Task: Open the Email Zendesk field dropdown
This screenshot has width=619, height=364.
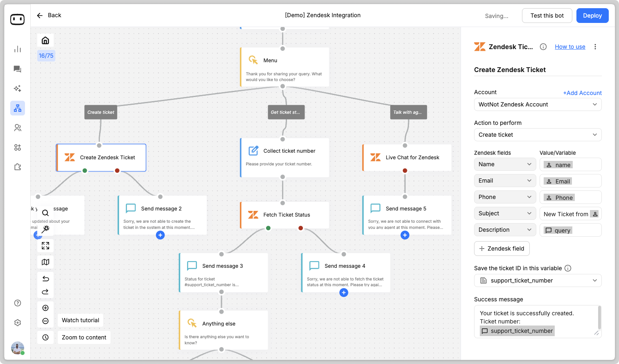Action: click(x=505, y=181)
